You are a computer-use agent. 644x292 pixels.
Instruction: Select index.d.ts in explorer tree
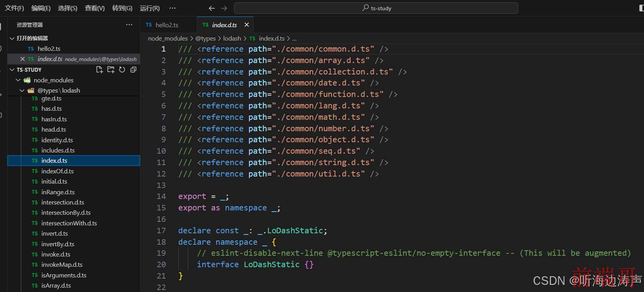[x=74, y=160]
